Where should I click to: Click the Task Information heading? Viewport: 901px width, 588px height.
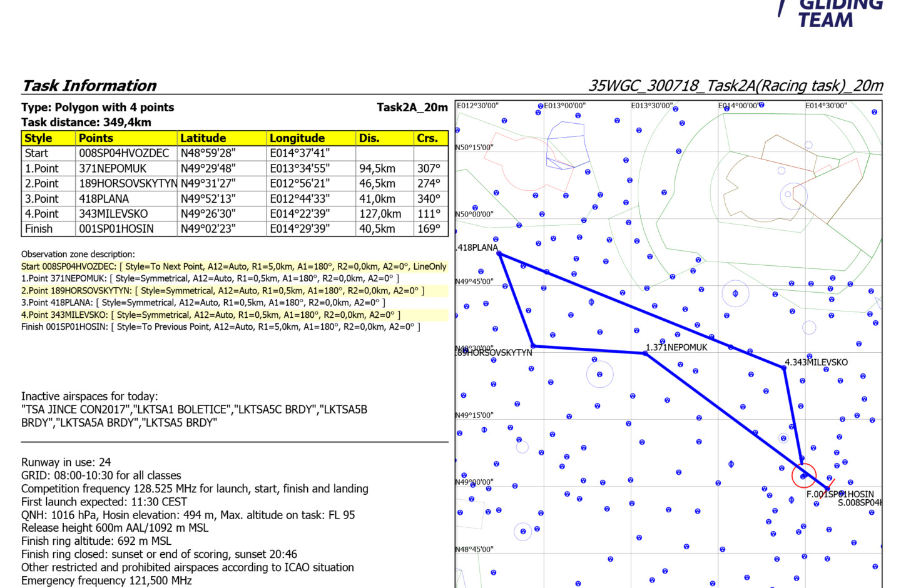[89, 86]
